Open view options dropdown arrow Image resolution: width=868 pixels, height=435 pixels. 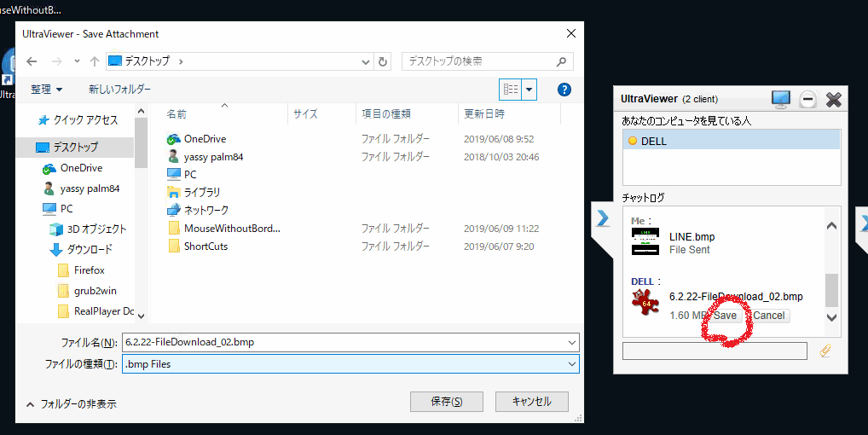[529, 89]
